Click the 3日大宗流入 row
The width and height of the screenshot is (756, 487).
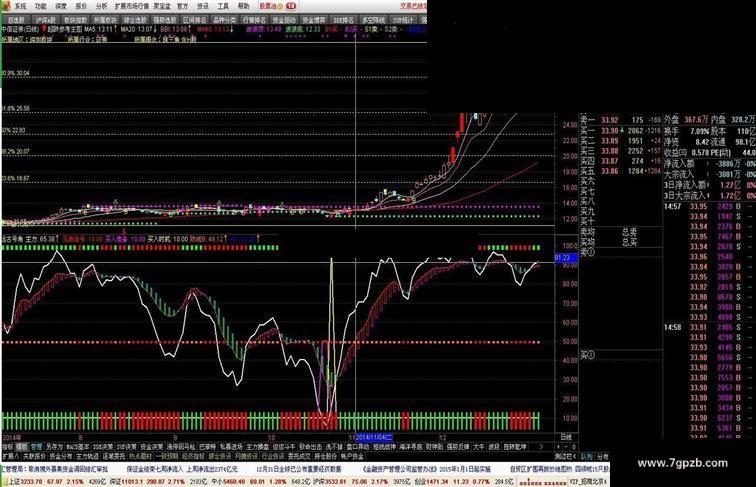(709, 195)
